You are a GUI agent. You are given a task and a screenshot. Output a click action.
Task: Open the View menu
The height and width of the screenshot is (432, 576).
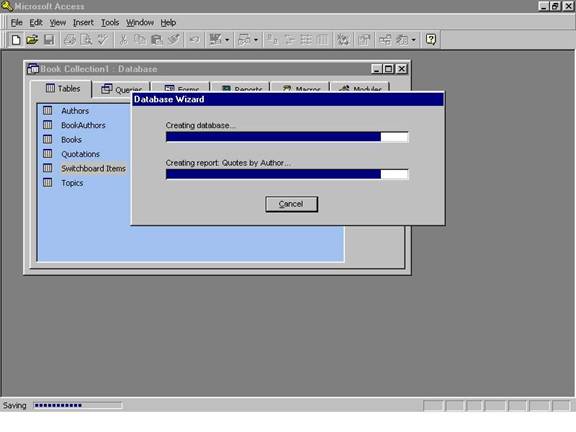58,23
